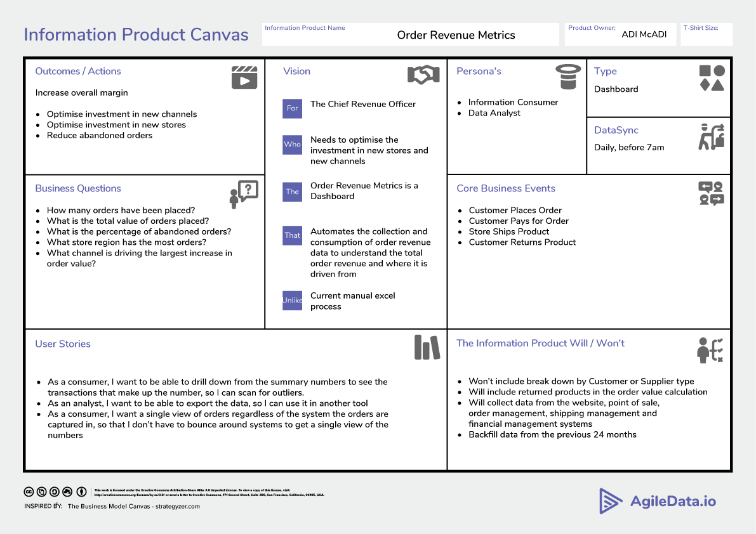The width and height of the screenshot is (756, 534).
Task: Click the Core Business Events arrows-and-people icon
Action: pyautogui.click(x=711, y=193)
